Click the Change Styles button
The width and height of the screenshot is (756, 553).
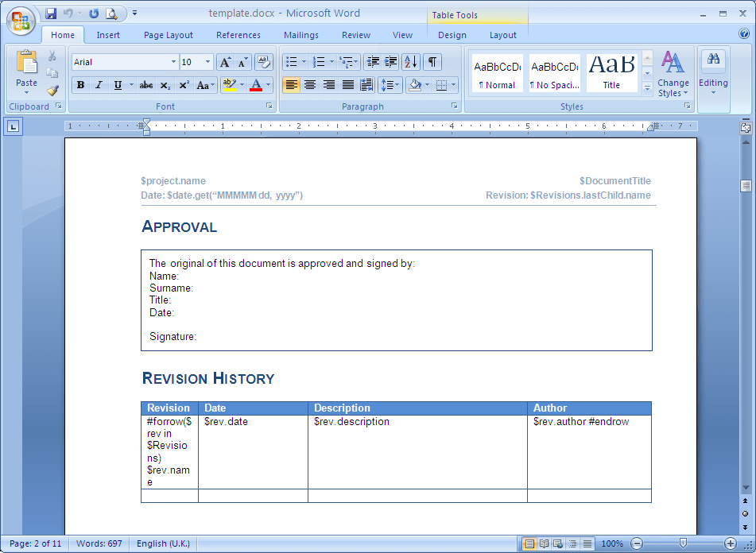(673, 75)
